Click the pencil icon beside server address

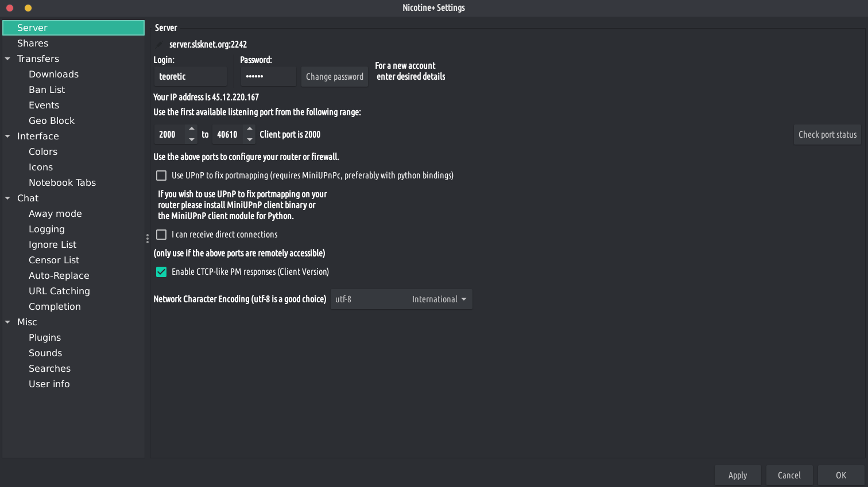(159, 45)
